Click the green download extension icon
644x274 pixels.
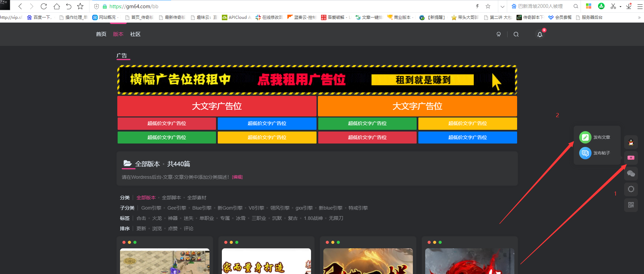click(601, 6)
